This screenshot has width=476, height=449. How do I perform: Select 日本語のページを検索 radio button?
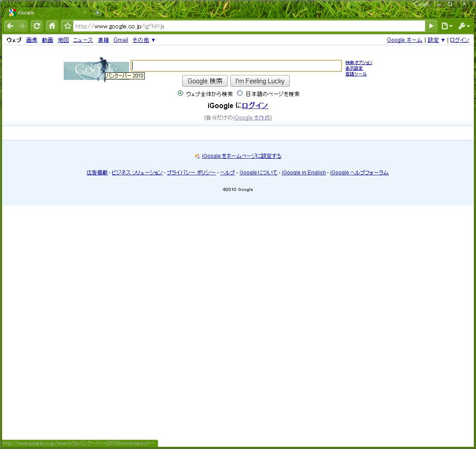click(240, 93)
